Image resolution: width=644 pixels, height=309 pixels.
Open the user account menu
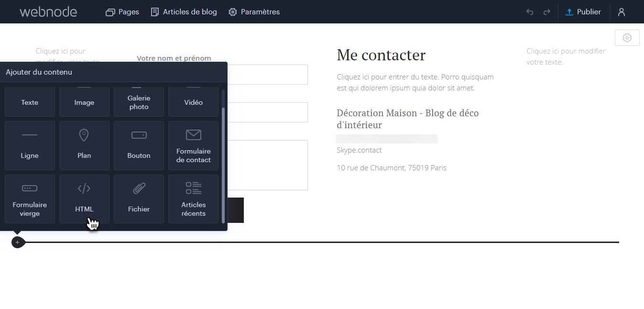(622, 12)
